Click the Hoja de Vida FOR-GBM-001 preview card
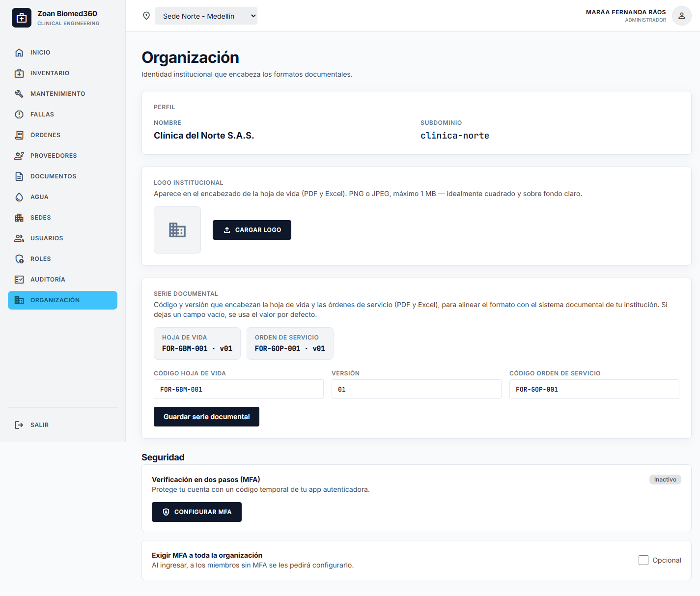This screenshot has height=596, width=700. pyautogui.click(x=197, y=343)
